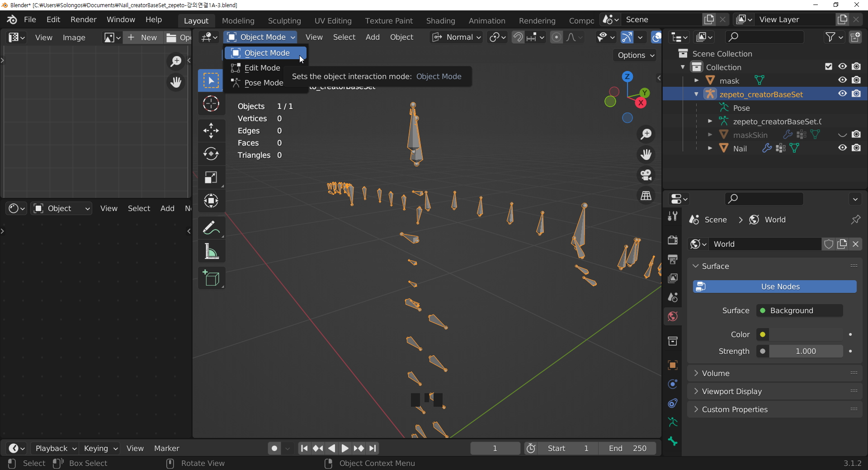Switch to Sculpting workspace tab
The width and height of the screenshot is (868, 470).
284,21
